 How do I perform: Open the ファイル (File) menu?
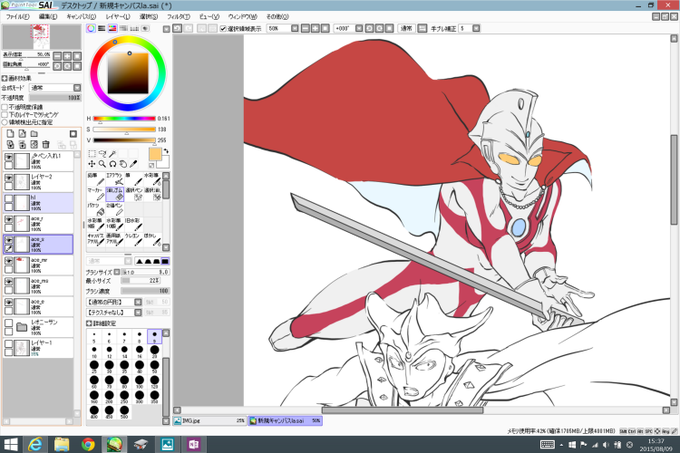tap(17, 17)
